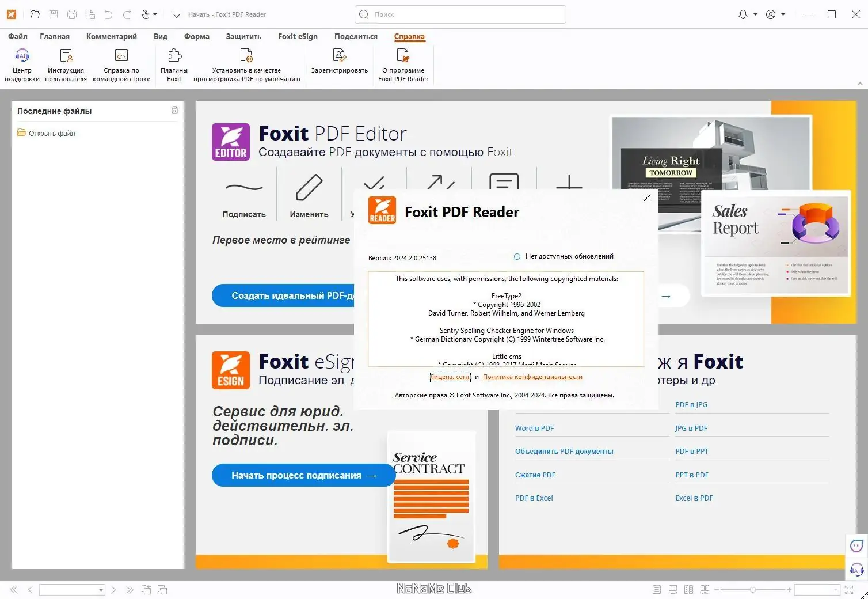
Task: Go to the previous page
Action: (x=30, y=590)
